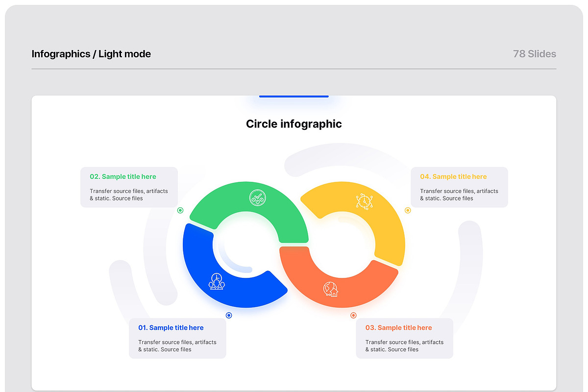Select the "Circle infographic" slide title
This screenshot has height=392, width=588.
tap(294, 124)
